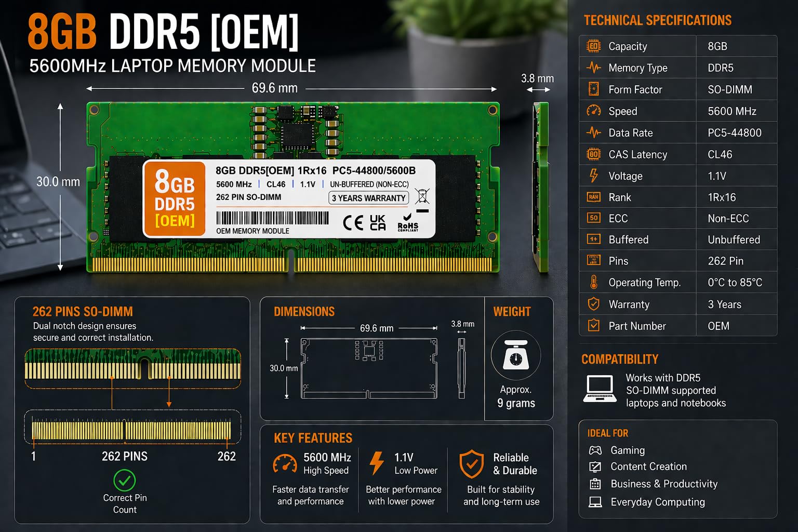Click the barcode on the module label
Image resolution: width=798 pixels, height=532 pixels.
coord(272,218)
